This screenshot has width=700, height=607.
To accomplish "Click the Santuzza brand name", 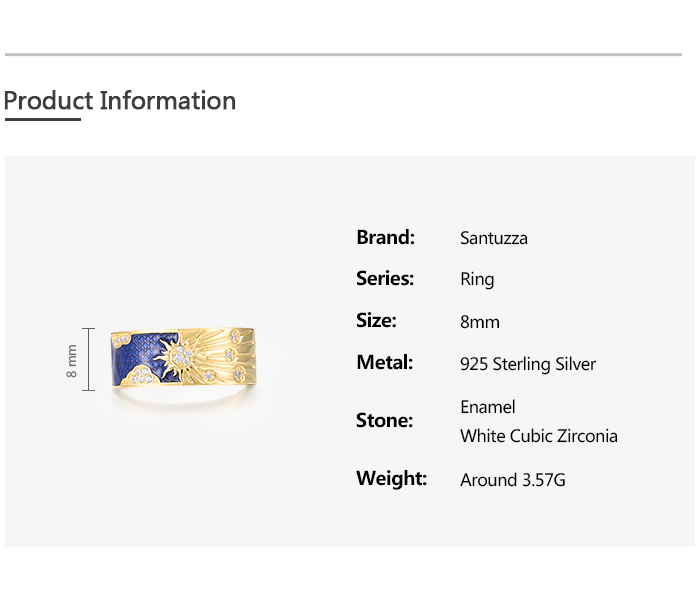I will pyautogui.click(x=493, y=238).
